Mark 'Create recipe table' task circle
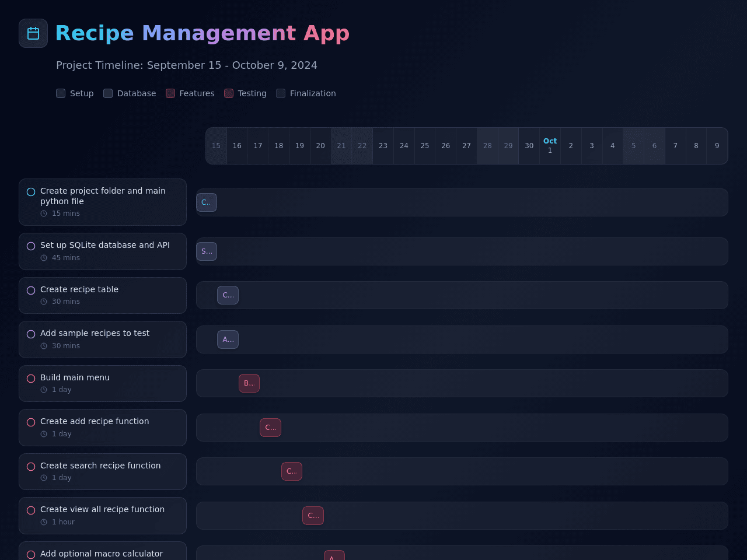 pyautogui.click(x=31, y=290)
